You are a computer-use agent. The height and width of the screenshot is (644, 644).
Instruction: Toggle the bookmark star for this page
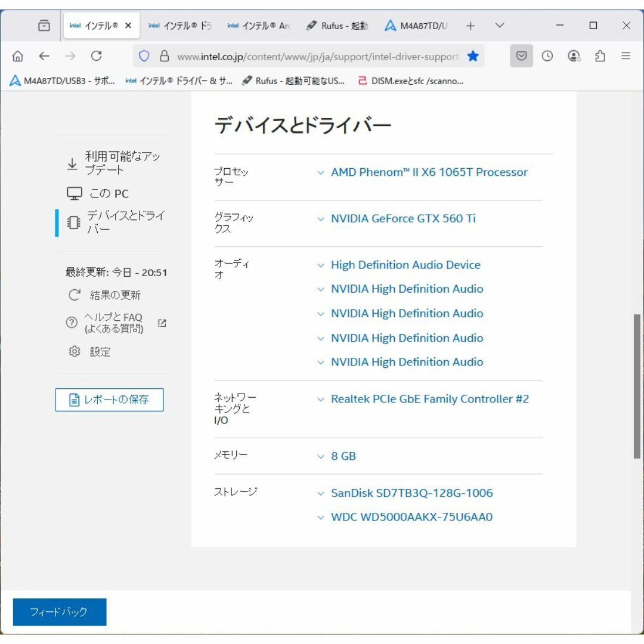(x=473, y=56)
